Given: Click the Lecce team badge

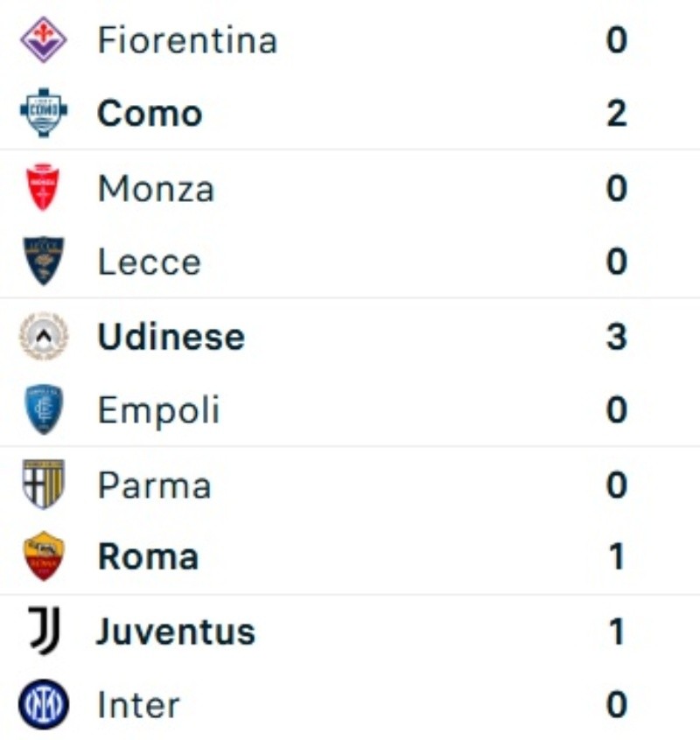Looking at the screenshot, I should [43, 261].
